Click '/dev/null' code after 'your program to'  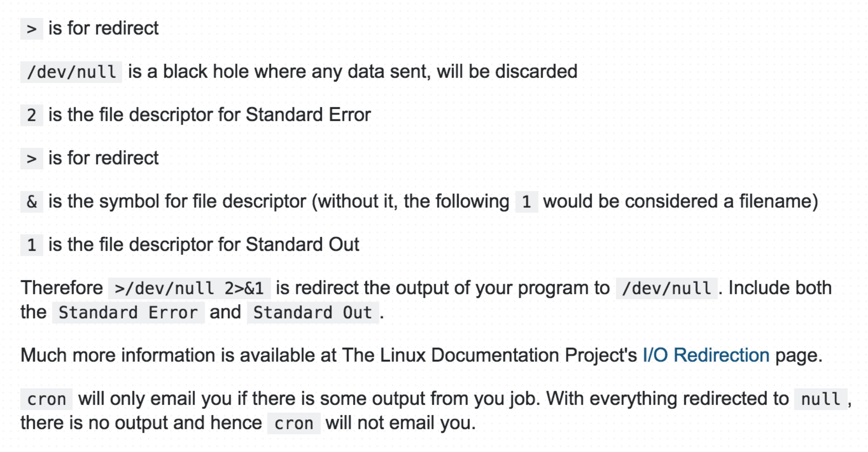pos(666,288)
